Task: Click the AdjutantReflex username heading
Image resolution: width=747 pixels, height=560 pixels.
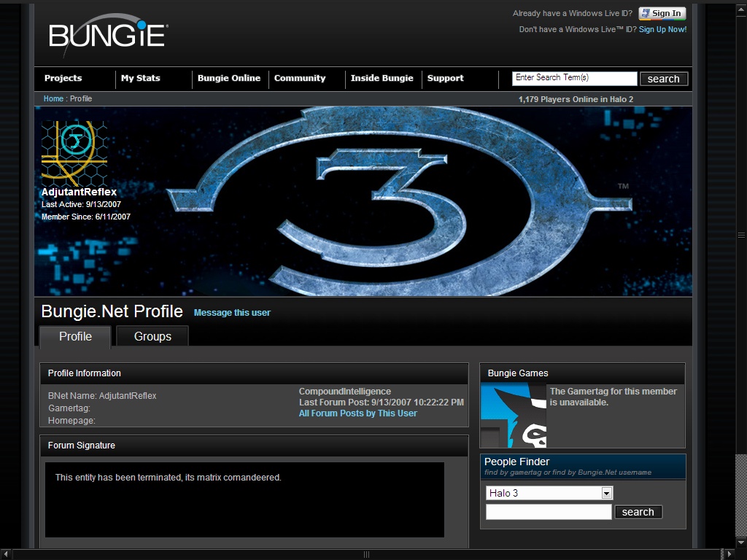Action: point(79,192)
